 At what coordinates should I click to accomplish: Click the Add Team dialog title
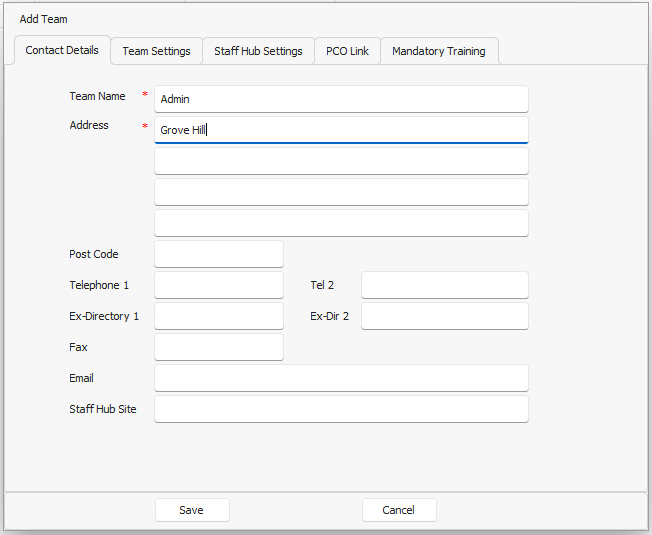point(43,19)
